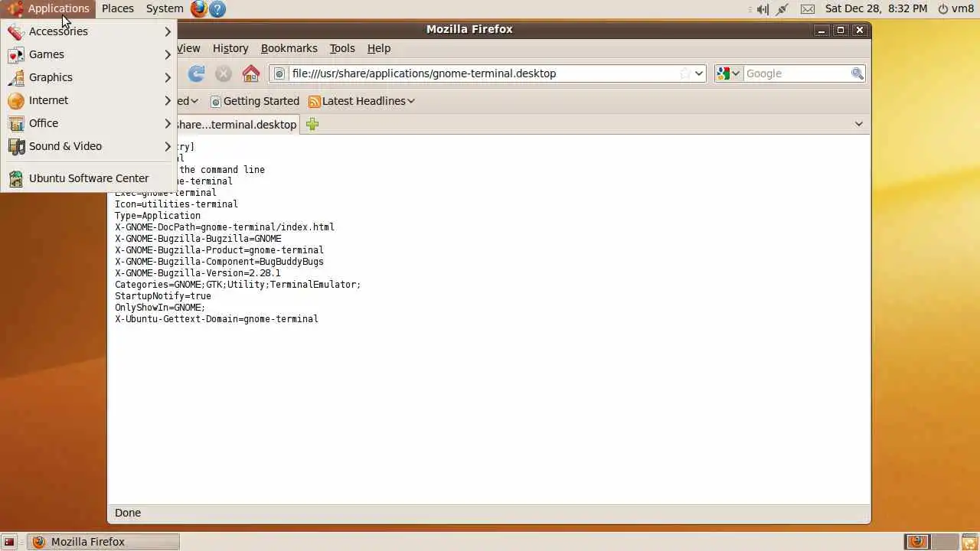Viewport: 980px width, 551px height.
Task: Launch Ubuntu Software Center from menu
Action: coord(89,178)
